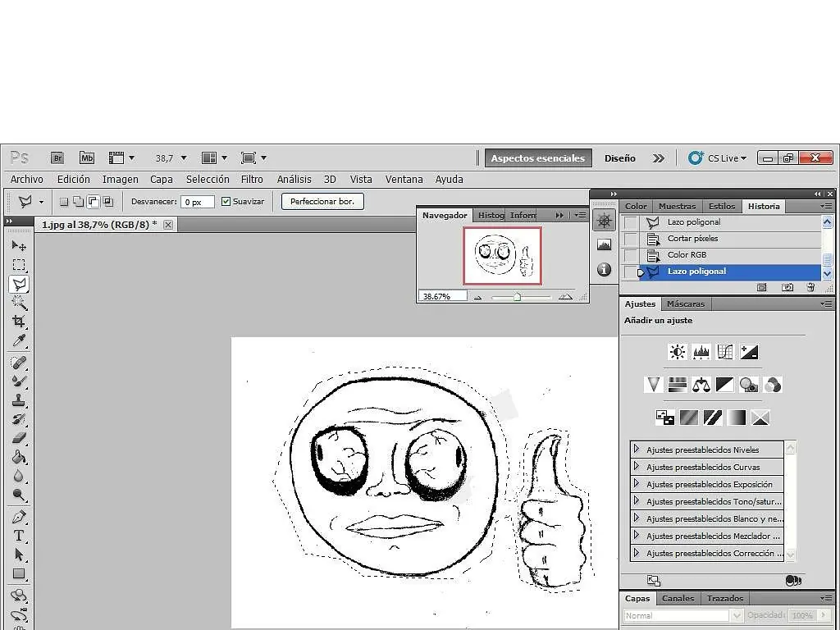This screenshot has width=840, height=630.
Task: Set history brush source for first Lazo poligonal
Action: (631, 222)
